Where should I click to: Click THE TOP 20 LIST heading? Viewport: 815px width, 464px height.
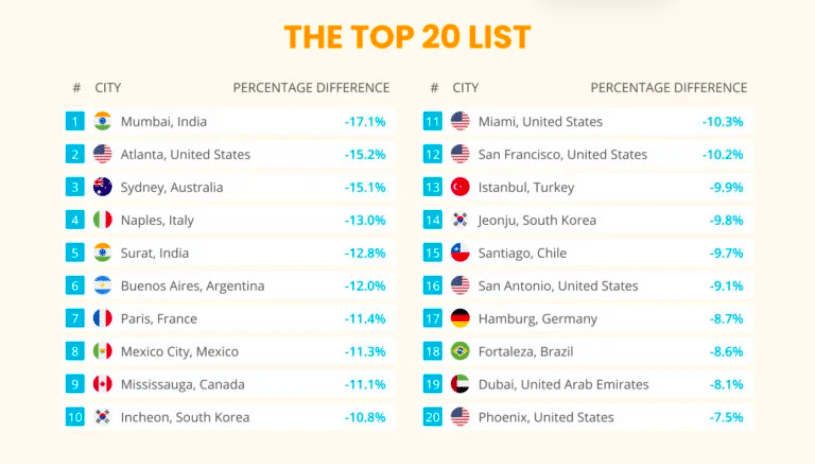point(407,37)
